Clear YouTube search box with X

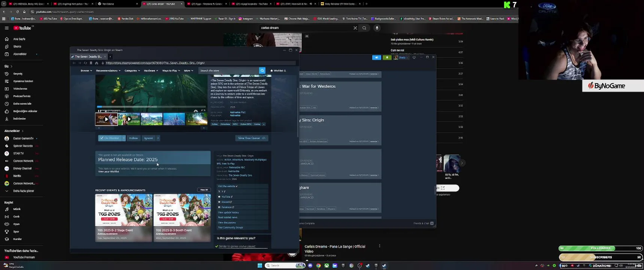(x=355, y=28)
